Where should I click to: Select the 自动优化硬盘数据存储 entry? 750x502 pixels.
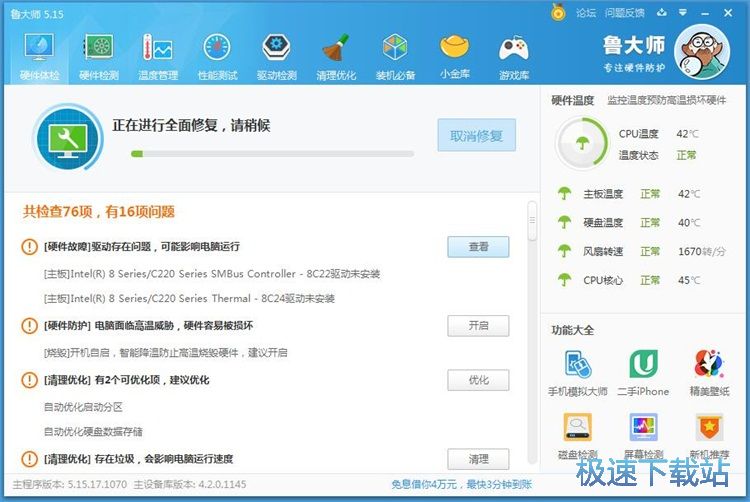point(93,432)
